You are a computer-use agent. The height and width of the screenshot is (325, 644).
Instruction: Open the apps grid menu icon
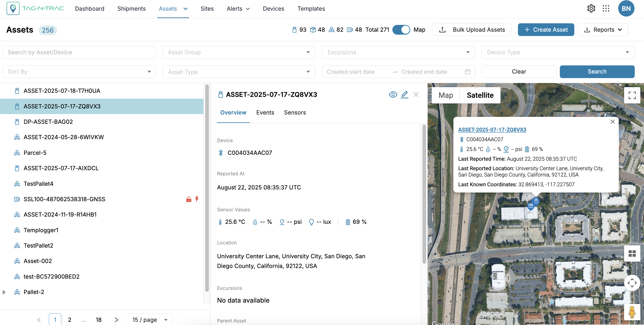tap(606, 9)
